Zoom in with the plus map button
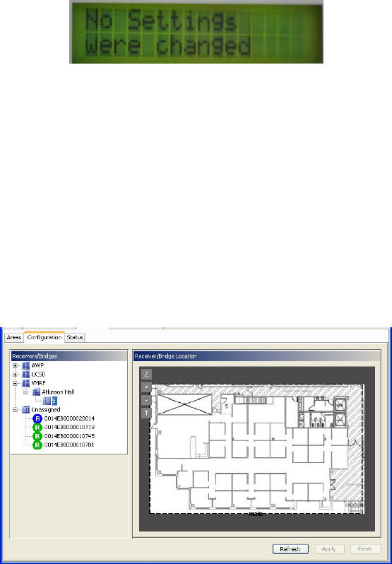 (146, 387)
